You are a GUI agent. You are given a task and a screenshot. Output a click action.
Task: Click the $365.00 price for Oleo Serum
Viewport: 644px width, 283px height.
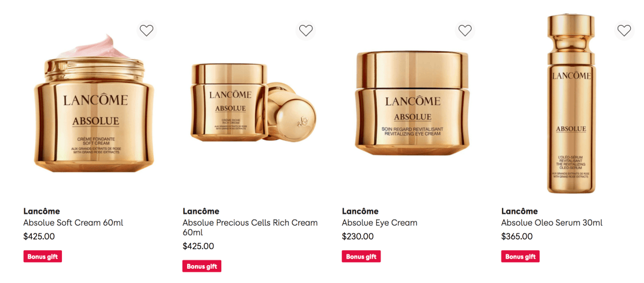click(x=517, y=236)
